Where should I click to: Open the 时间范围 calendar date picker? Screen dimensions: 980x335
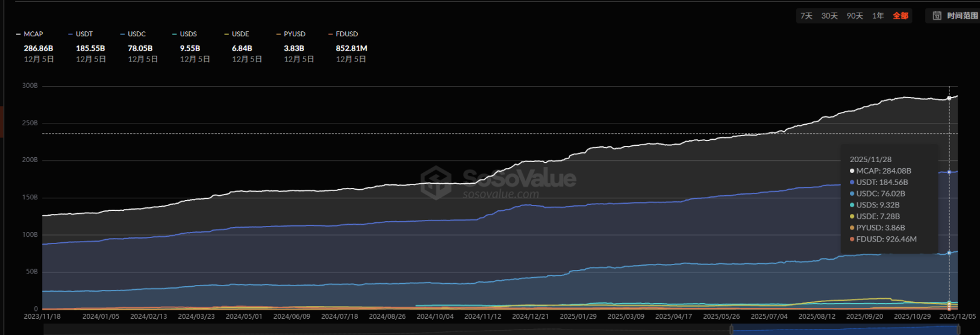click(955, 16)
